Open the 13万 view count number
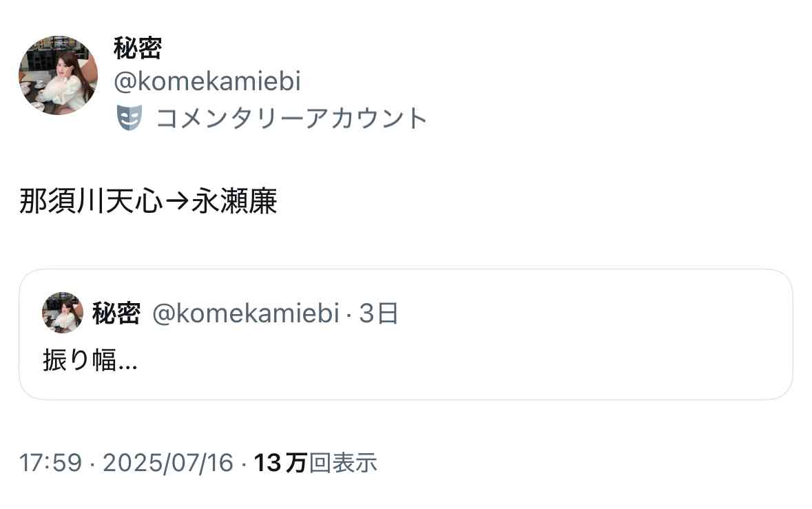Image resolution: width=812 pixels, height=509 pixels. pos(281,462)
